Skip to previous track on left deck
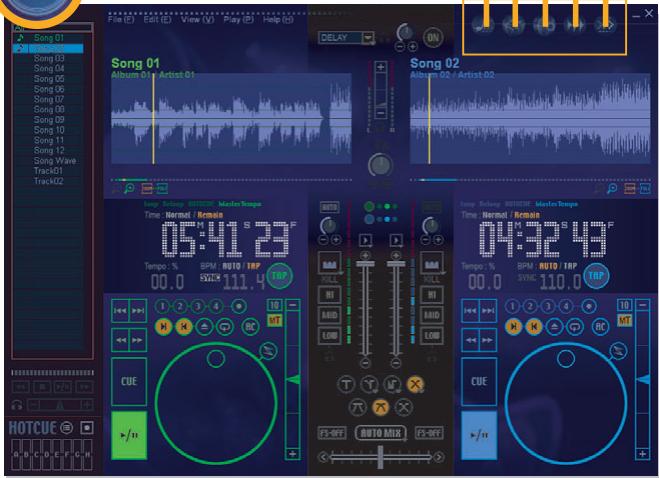659x478 pixels. (120, 311)
